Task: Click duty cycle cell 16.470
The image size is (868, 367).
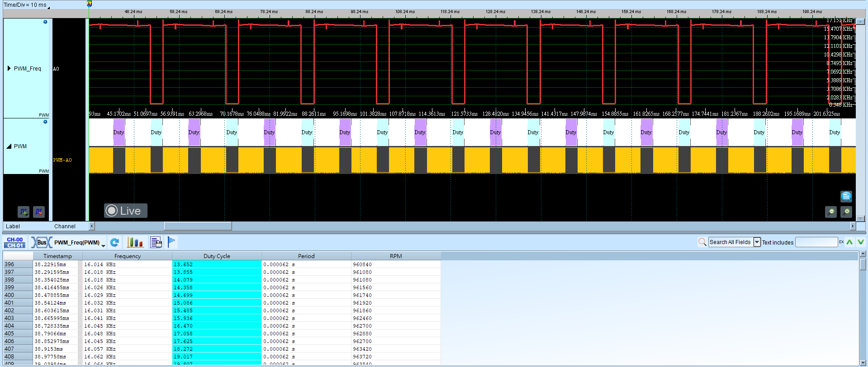Action: pos(217,326)
